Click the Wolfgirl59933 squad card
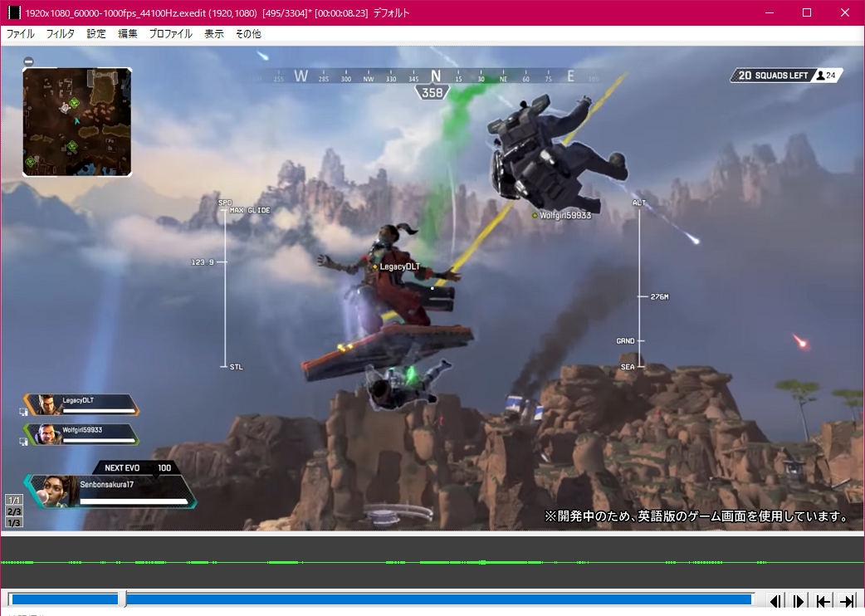This screenshot has width=865, height=616. [x=81, y=434]
